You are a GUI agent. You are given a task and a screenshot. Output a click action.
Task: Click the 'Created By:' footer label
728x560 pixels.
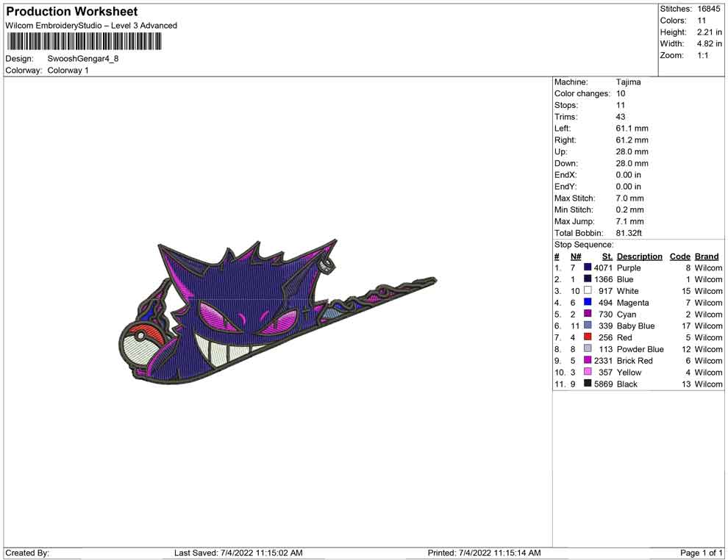[x=27, y=553]
